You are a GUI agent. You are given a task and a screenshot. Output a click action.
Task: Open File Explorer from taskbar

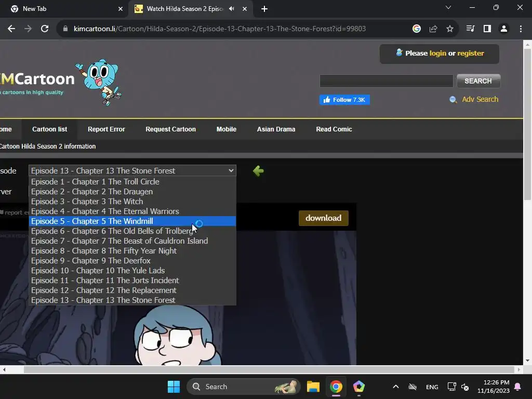[x=313, y=387]
